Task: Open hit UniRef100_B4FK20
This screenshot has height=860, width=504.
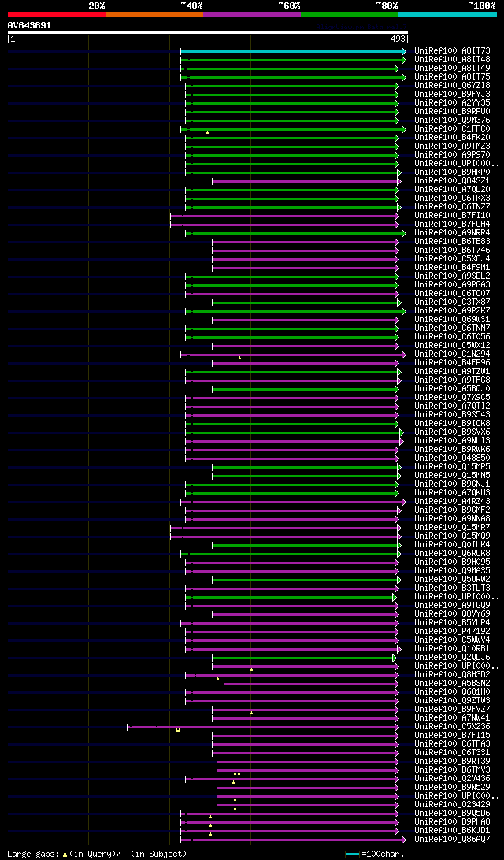Action: click(x=453, y=138)
